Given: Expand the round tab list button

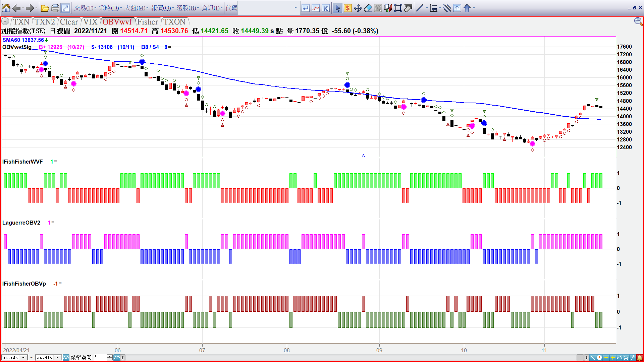Looking at the screenshot, I should pos(5,22).
